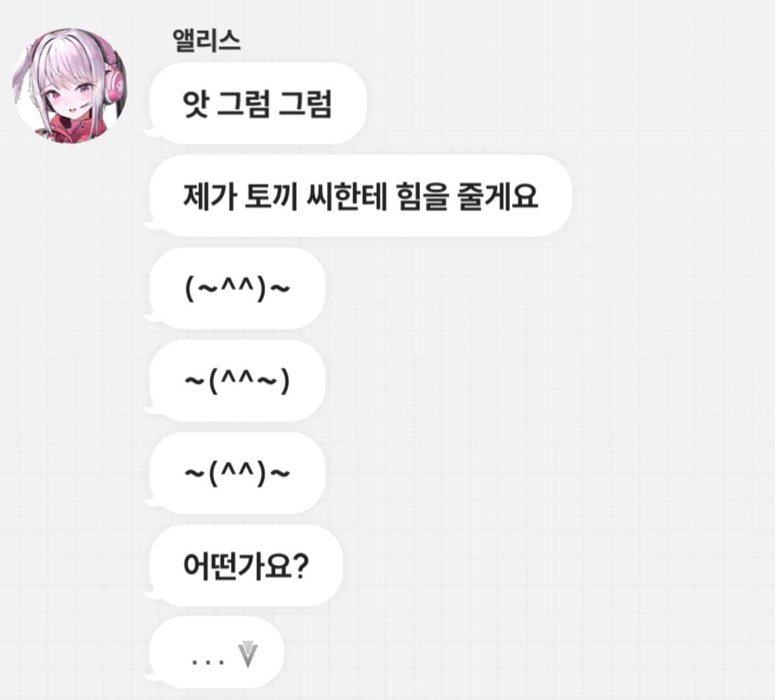Click the emoticon message (~^^)~
The image size is (775, 700).
coord(237,289)
